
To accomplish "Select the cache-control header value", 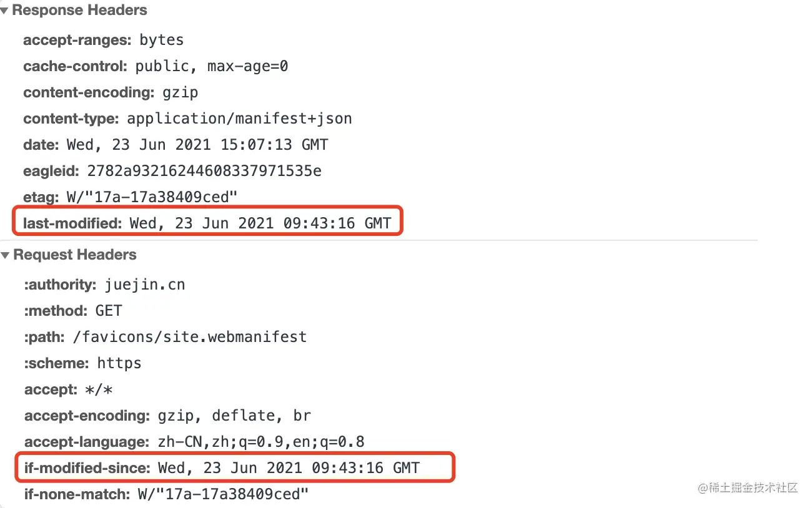I will pyautogui.click(x=212, y=66).
